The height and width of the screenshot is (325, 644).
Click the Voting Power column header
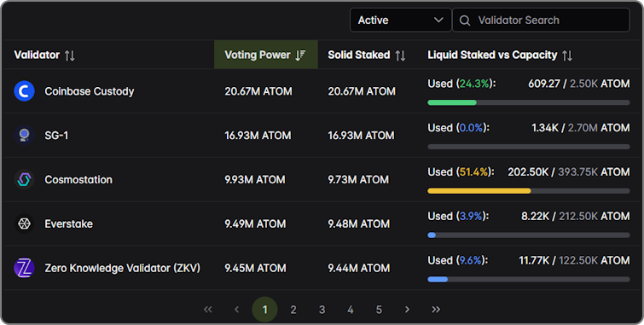266,55
